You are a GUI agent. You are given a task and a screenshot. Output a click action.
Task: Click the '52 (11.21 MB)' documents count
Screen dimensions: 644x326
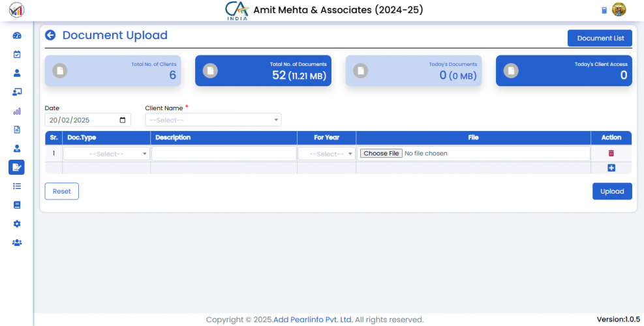click(x=299, y=75)
